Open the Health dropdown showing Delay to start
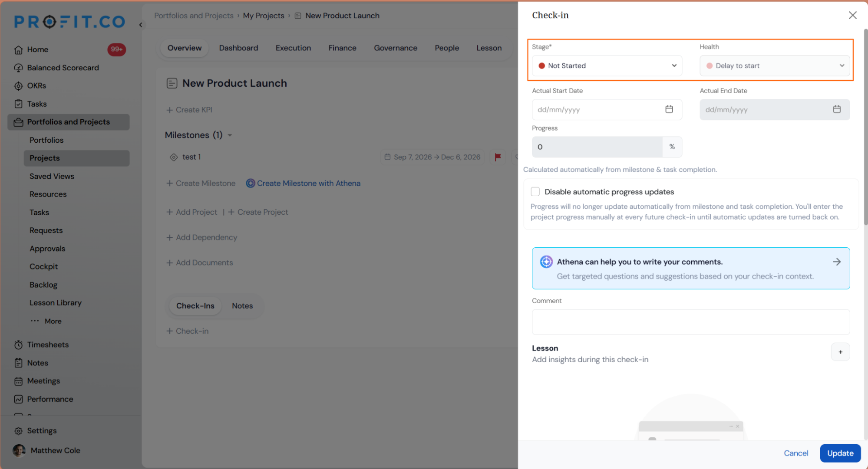868x469 pixels. (x=774, y=66)
